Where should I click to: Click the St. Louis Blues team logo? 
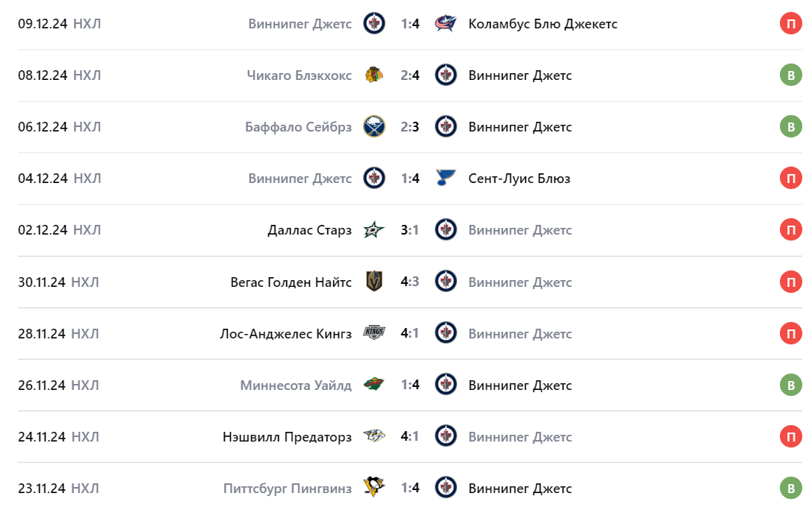tap(446, 179)
